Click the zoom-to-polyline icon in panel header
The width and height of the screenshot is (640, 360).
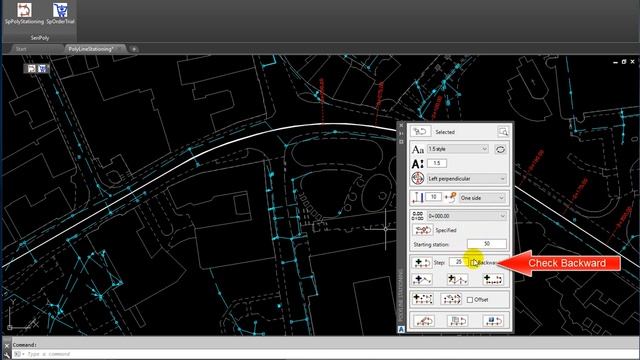503,131
